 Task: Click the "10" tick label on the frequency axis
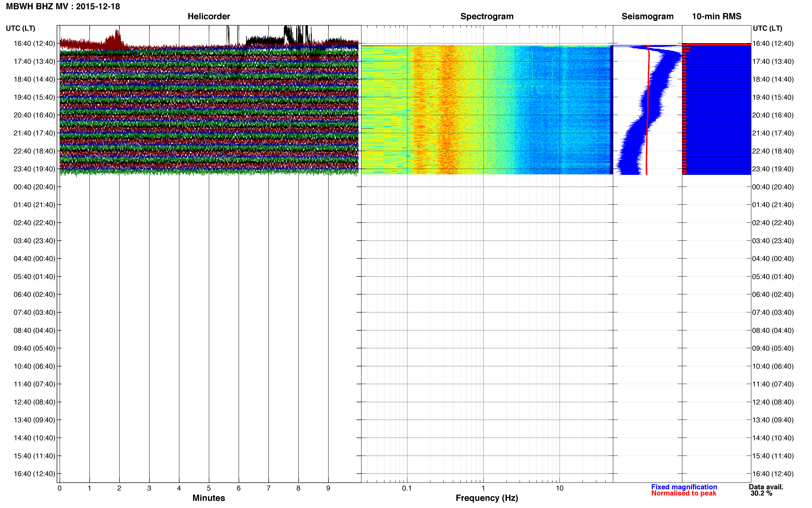point(559,488)
